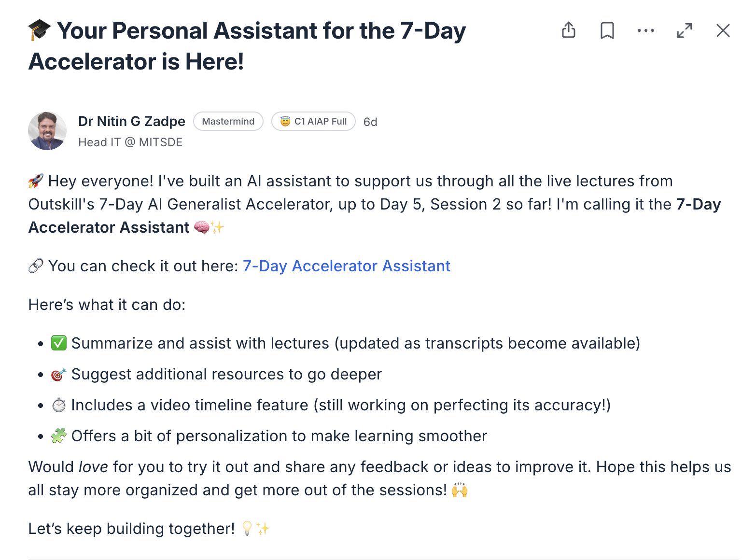Click the author name Dr Nitin G Zadpe
The width and height of the screenshot is (756, 560).
point(132,121)
